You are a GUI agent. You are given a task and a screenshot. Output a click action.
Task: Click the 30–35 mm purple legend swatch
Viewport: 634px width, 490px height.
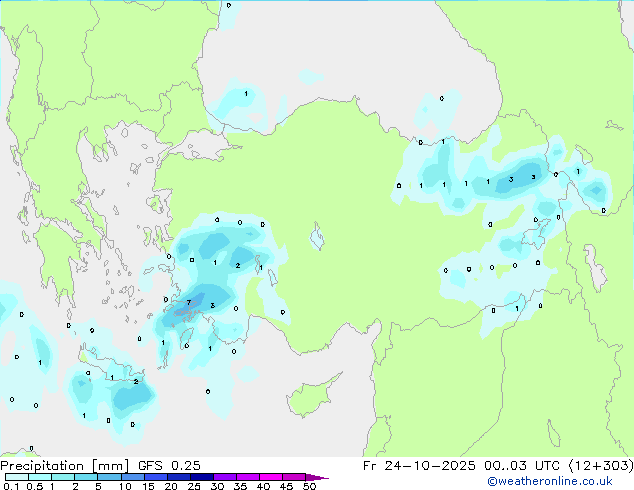click(225, 477)
